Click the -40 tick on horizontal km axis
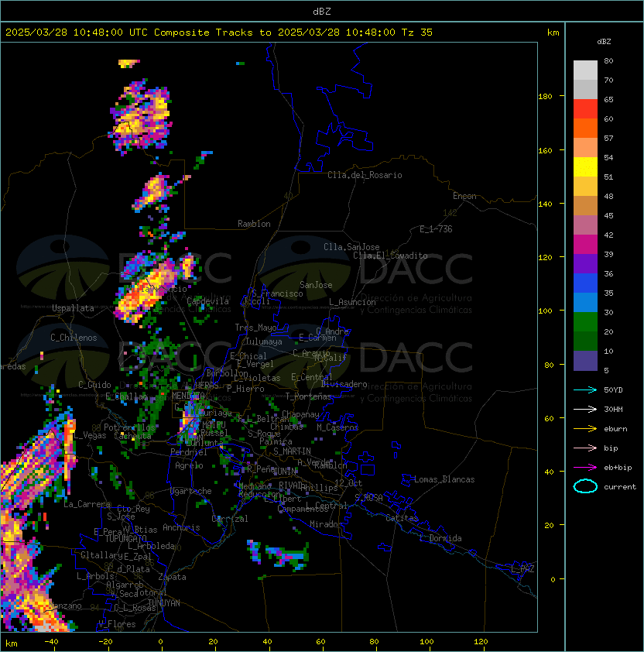 [51, 642]
